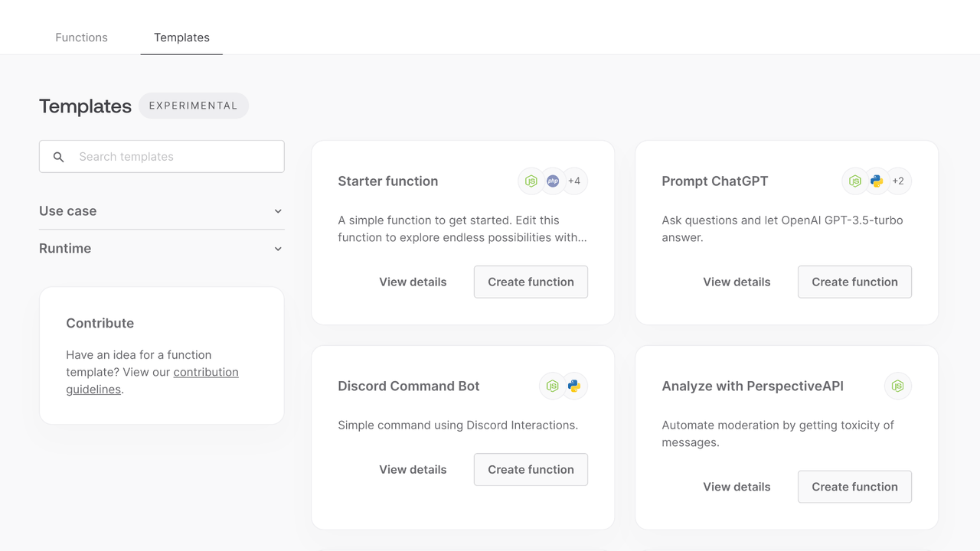Click the Templates page heading
The width and height of the screenshot is (980, 551).
tap(85, 106)
